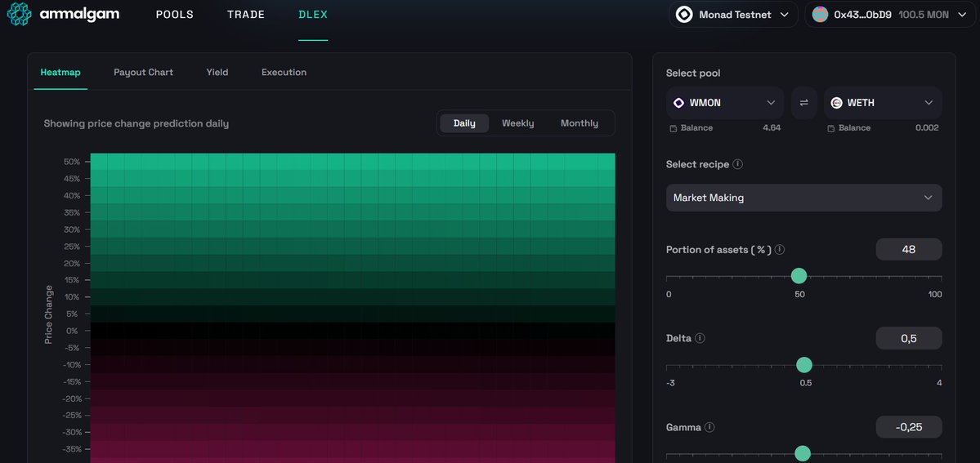Click the -3 minimum label under Delta slider
This screenshot has width=980, height=463.
(x=670, y=383)
